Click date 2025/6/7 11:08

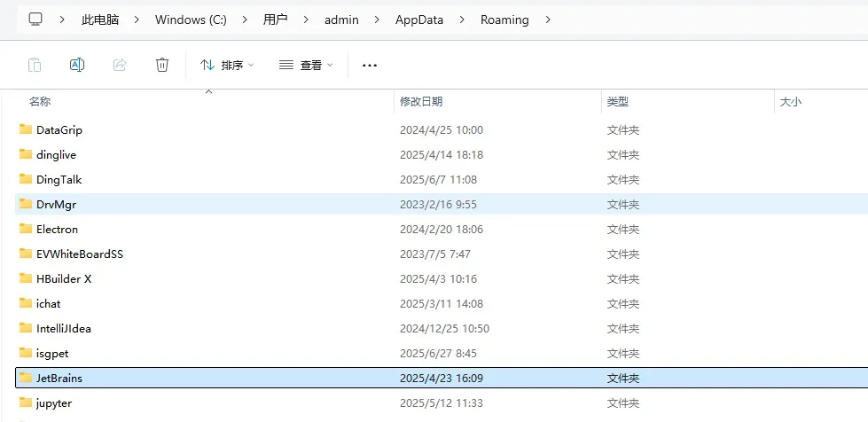coord(438,180)
